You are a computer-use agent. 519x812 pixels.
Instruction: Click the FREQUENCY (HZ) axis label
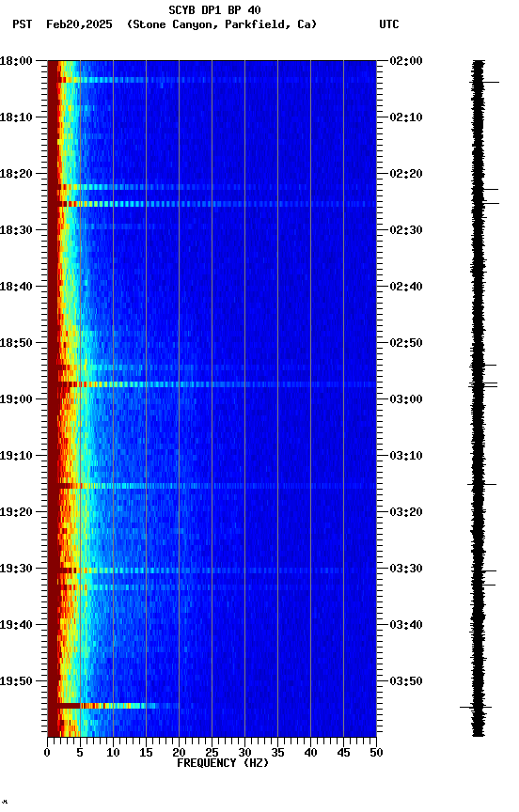[223, 763]
